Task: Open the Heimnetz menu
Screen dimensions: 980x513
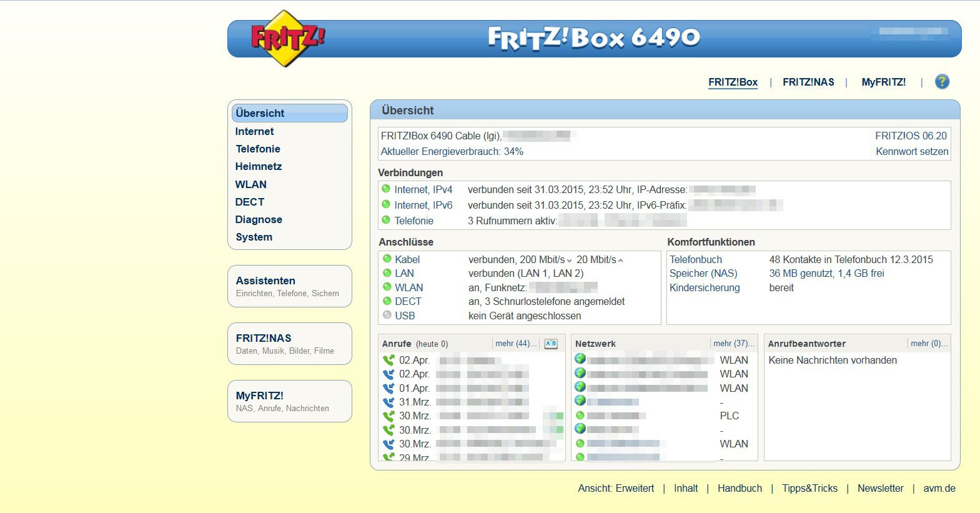Action: [259, 166]
